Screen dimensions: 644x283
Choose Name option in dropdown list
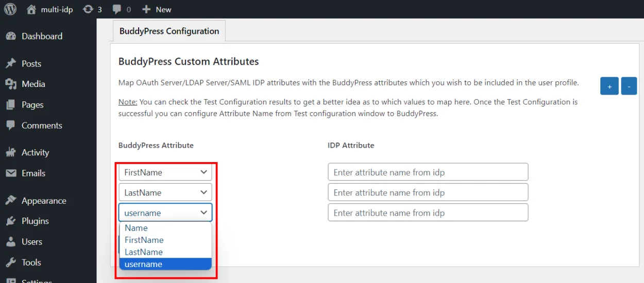coord(165,228)
